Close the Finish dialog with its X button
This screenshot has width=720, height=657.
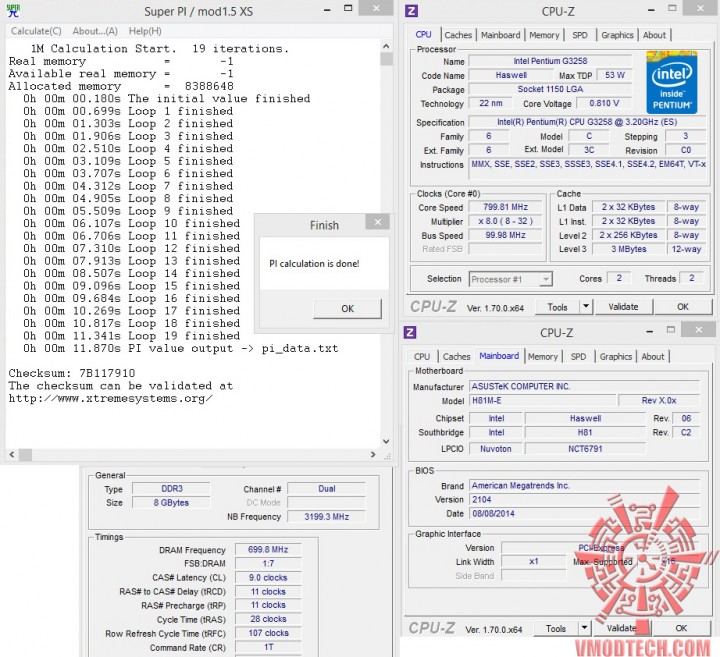click(x=377, y=222)
